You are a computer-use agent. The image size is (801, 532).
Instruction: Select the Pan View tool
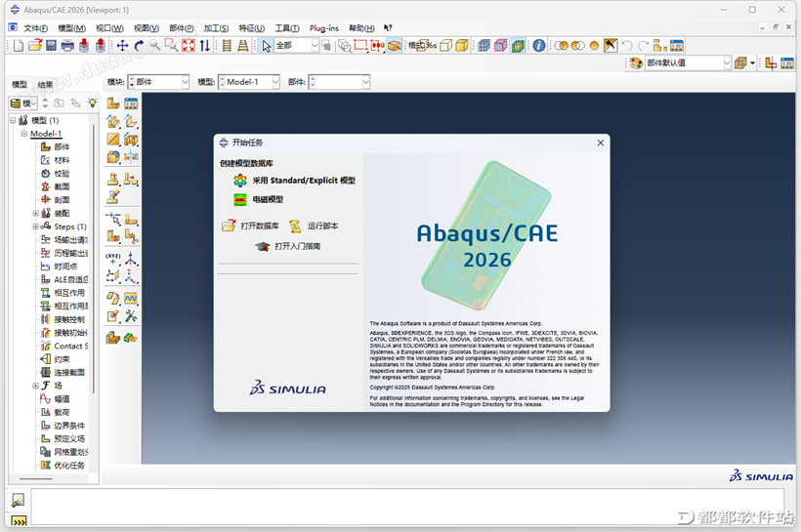(x=123, y=46)
